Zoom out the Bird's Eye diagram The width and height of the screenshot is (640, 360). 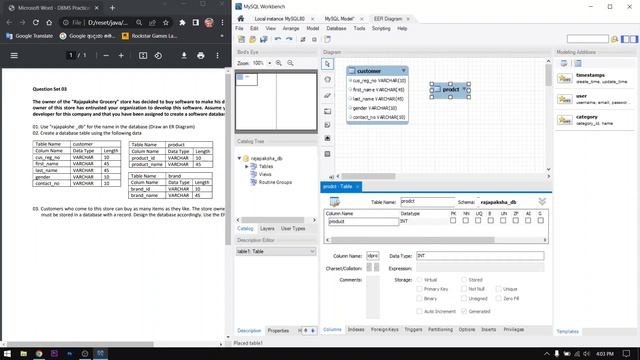290,63
